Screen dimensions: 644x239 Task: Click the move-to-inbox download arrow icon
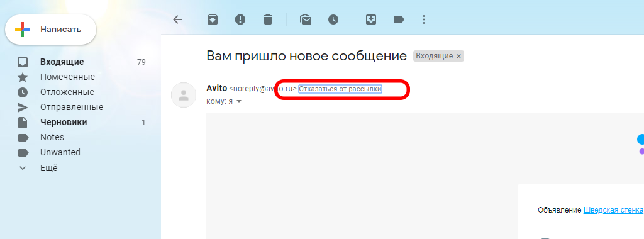371,19
